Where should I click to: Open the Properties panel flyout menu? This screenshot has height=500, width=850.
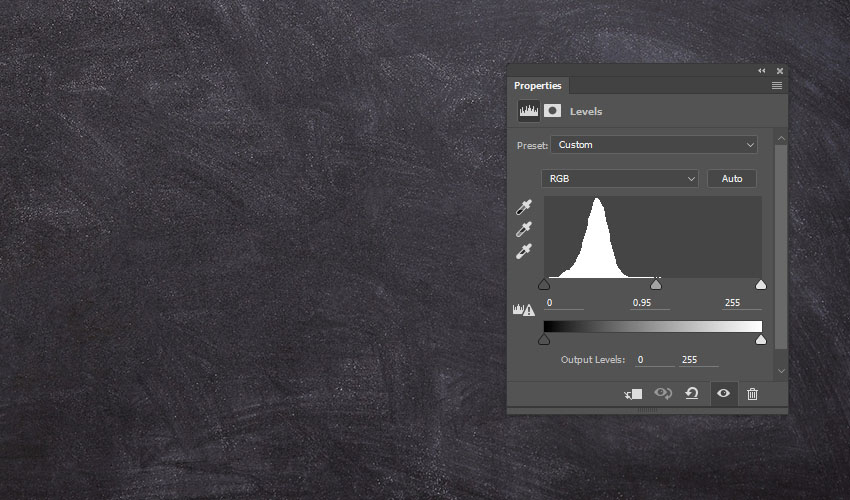point(777,86)
